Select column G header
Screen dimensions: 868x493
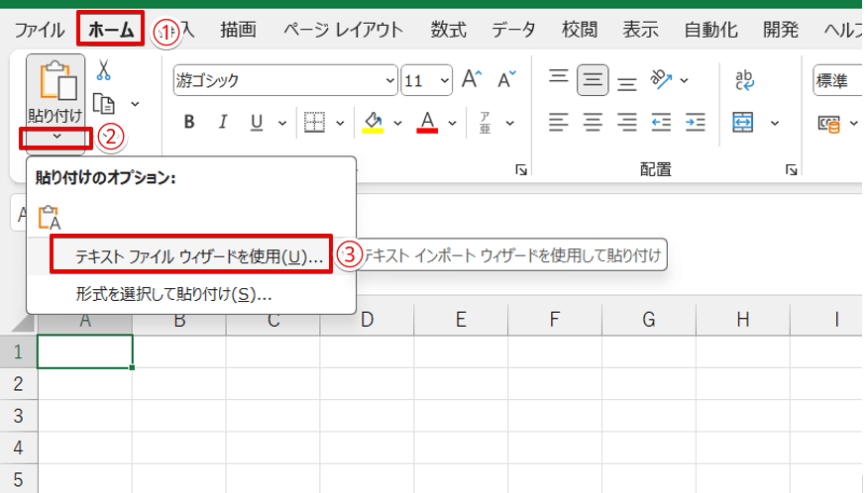[649, 320]
